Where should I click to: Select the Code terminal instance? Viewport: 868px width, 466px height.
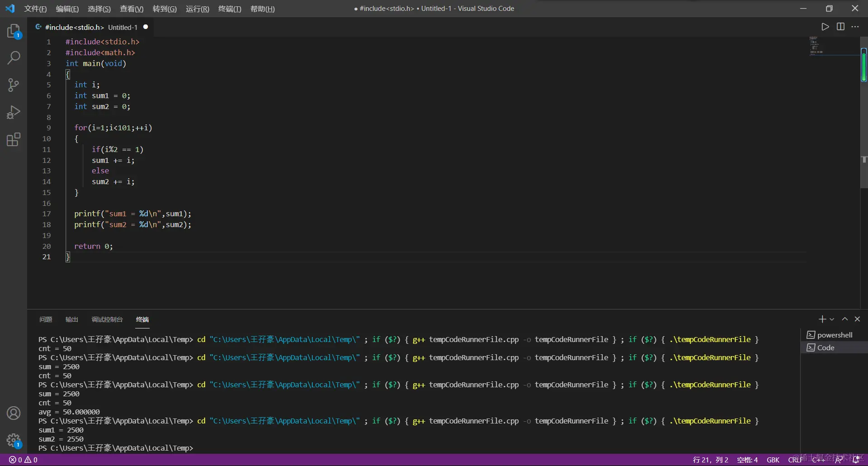834,347
